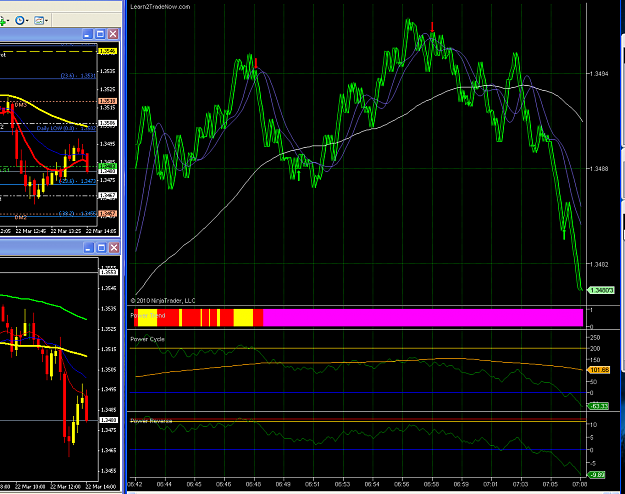Close the lower-left chart window
This screenshot has width=625, height=494.
click(x=114, y=248)
